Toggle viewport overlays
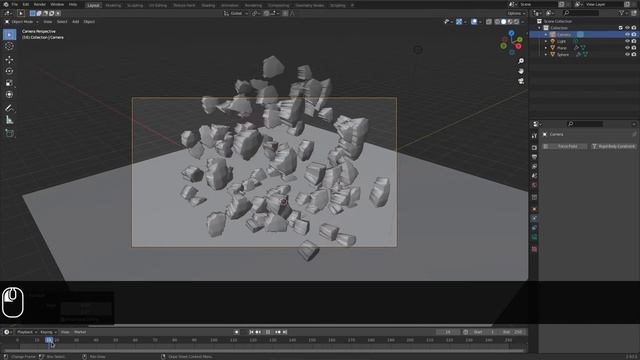640x360 pixels. tap(474, 22)
